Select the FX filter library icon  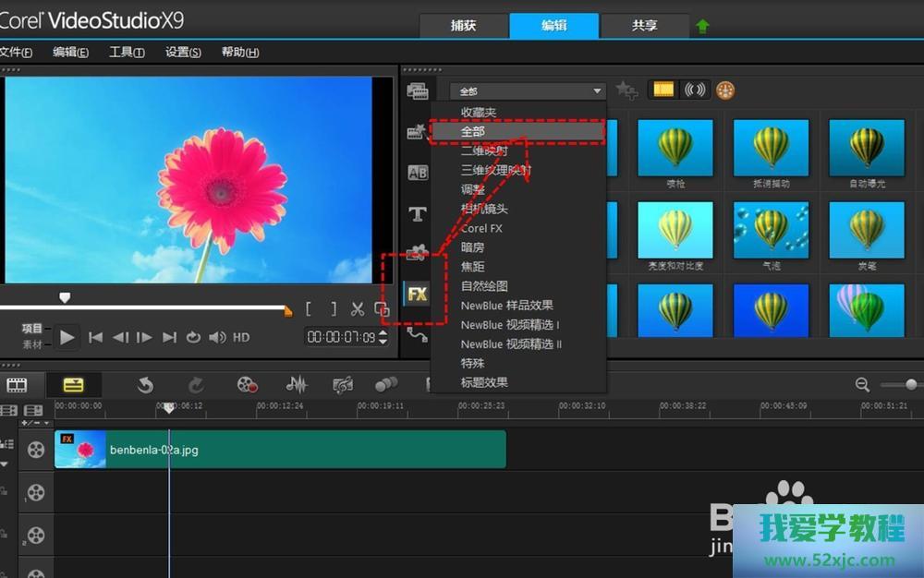pos(418,295)
